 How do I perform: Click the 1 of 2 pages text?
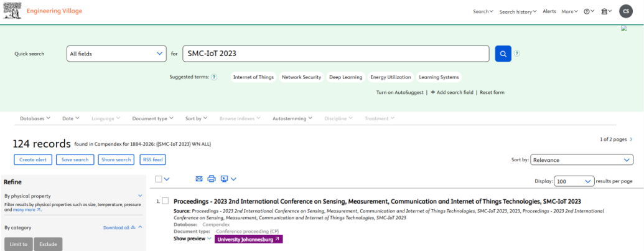click(x=613, y=140)
